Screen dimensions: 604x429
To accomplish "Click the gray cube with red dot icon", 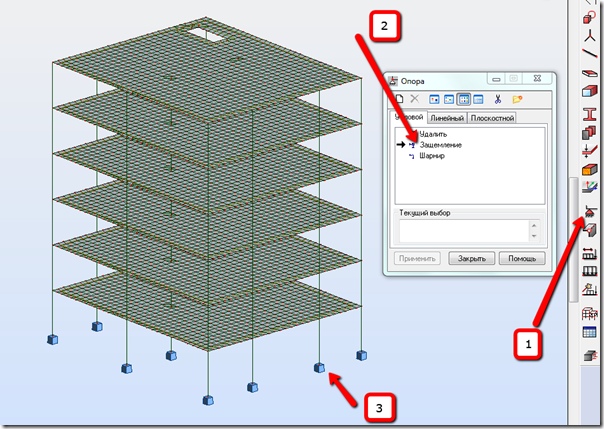I will 589,230.
